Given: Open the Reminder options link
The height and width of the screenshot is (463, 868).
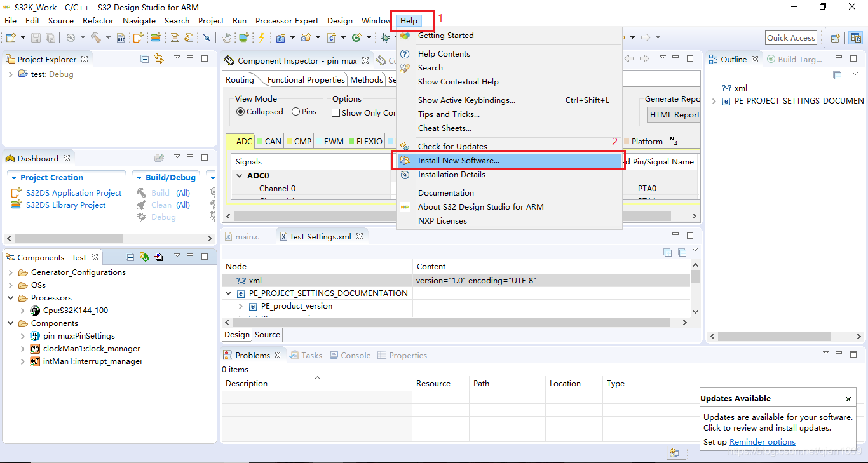Looking at the screenshot, I should [762, 442].
